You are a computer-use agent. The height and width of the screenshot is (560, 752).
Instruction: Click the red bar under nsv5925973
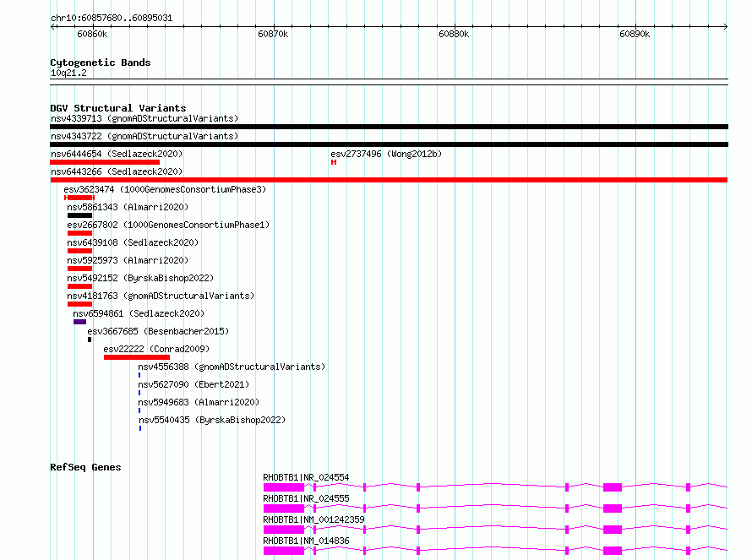pyautogui.click(x=79, y=269)
